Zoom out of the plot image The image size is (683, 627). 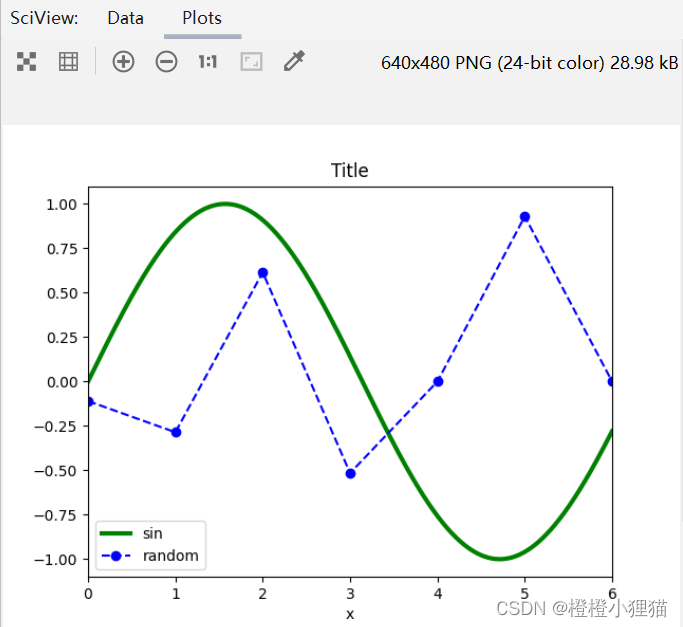pos(166,62)
